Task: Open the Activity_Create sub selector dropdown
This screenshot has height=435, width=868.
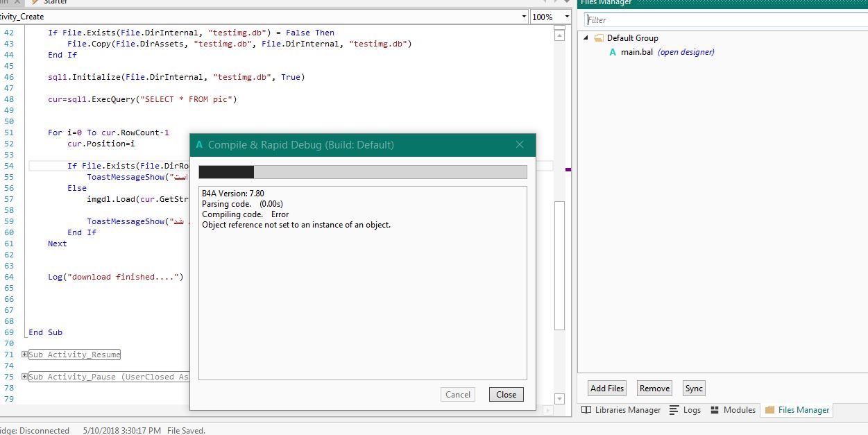Action: pyautogui.click(x=524, y=17)
